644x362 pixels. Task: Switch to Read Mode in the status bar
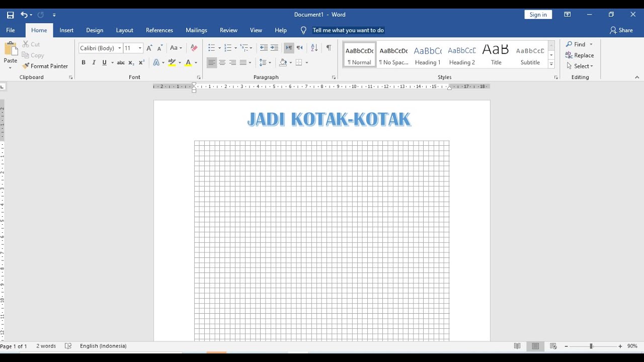[517, 346]
